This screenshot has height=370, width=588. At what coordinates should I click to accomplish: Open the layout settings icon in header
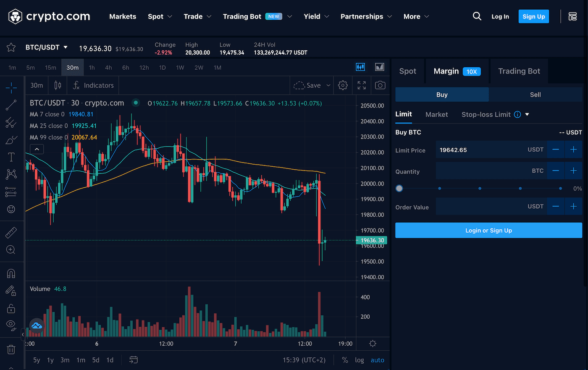tap(572, 16)
